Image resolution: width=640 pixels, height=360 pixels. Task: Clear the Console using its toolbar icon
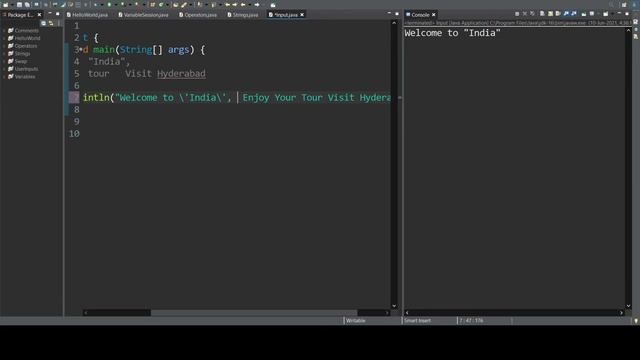coord(542,14)
